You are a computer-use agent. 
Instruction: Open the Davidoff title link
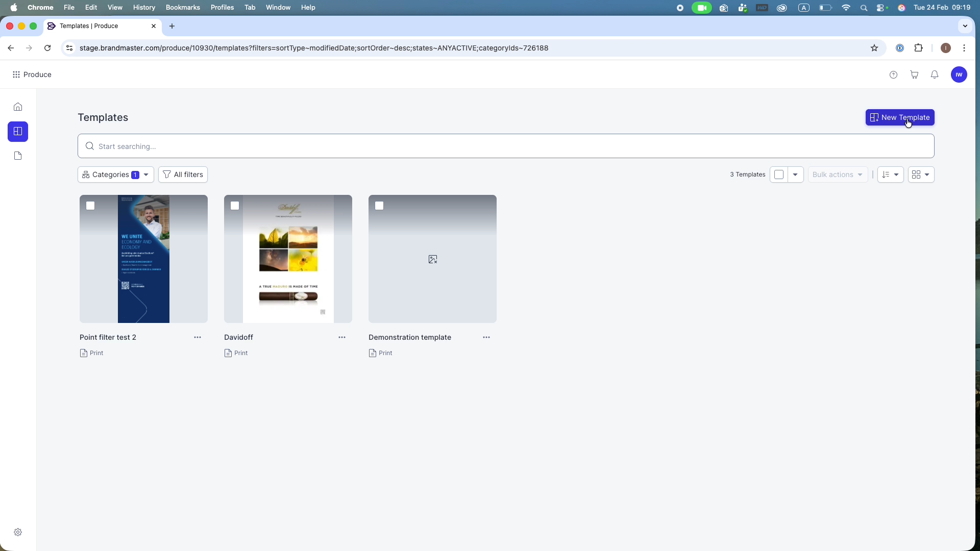238,337
